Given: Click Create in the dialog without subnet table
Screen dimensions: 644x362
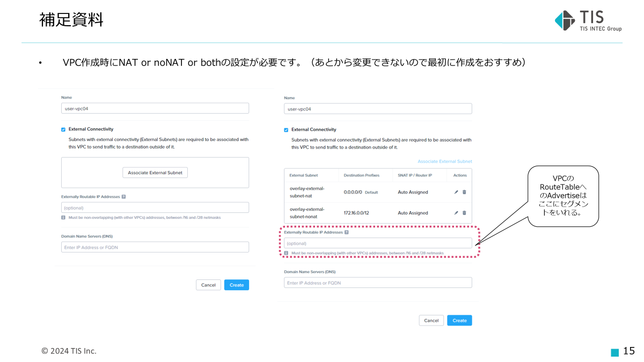Looking at the screenshot, I should [x=237, y=285].
